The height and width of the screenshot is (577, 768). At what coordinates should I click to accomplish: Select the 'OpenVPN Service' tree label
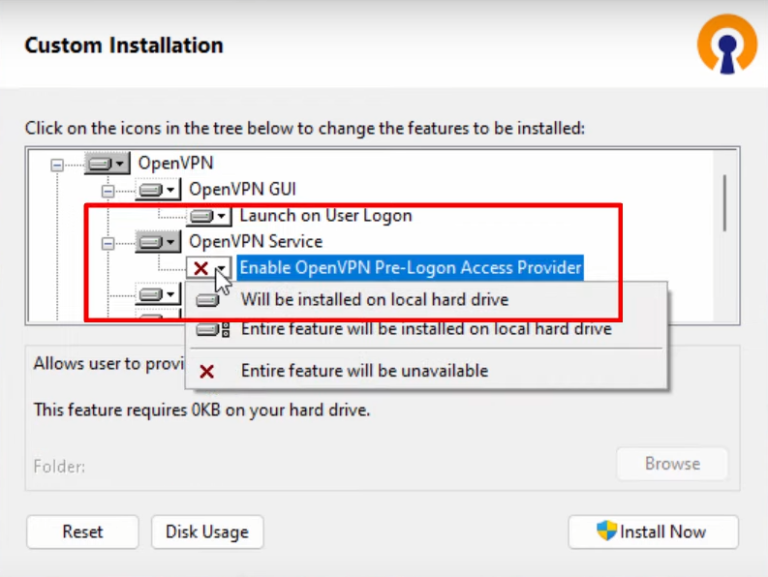[x=256, y=242]
